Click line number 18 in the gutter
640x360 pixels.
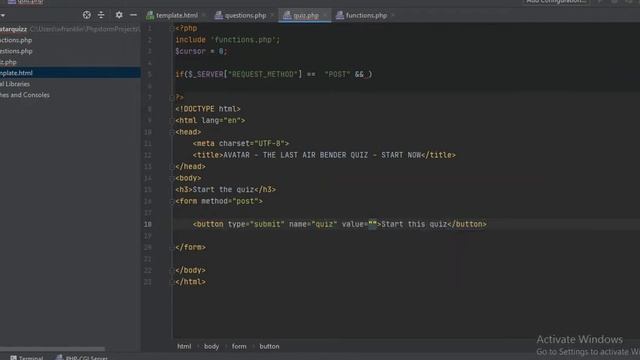(148, 224)
